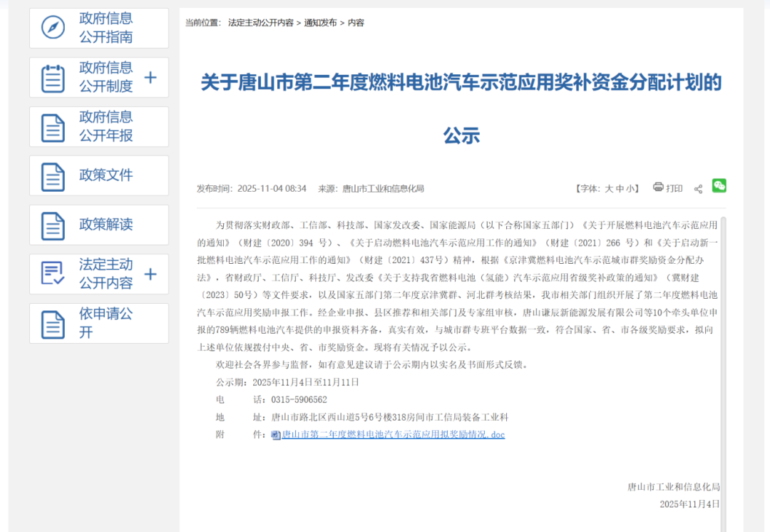Share the article through the WeChat icon
Viewport: 770px width, 532px height.
pos(719,186)
